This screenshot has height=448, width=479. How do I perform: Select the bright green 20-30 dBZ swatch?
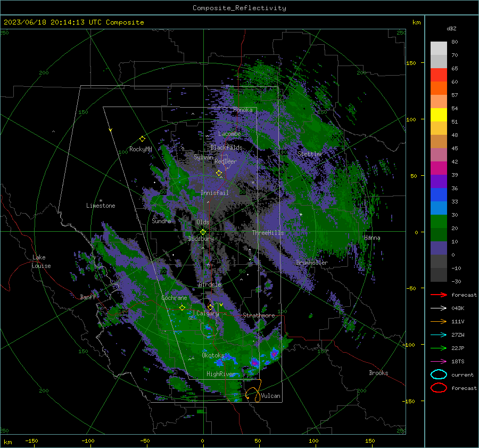(x=439, y=222)
